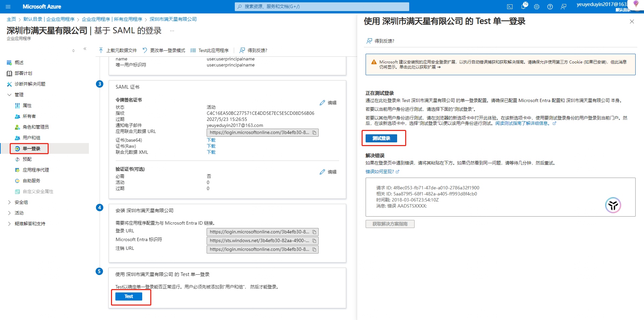Click the 登录 URL field
Screen dimensions: 644x320
263,232
